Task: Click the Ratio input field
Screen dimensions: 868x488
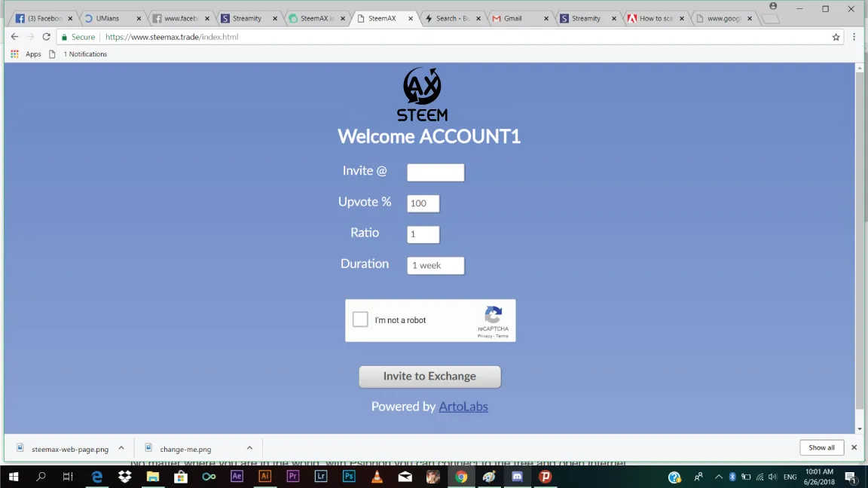Action: (x=423, y=234)
